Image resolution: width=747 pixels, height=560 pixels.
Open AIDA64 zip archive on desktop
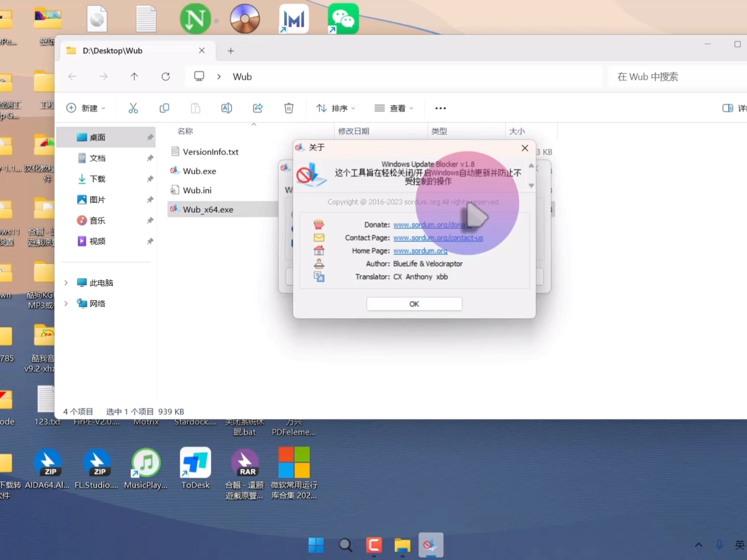tap(47, 468)
